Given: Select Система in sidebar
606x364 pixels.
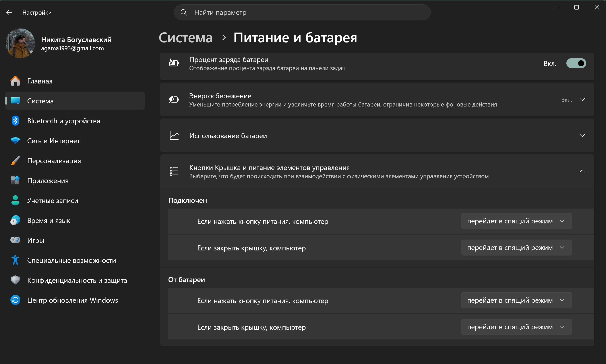Looking at the screenshot, I should click(75, 101).
